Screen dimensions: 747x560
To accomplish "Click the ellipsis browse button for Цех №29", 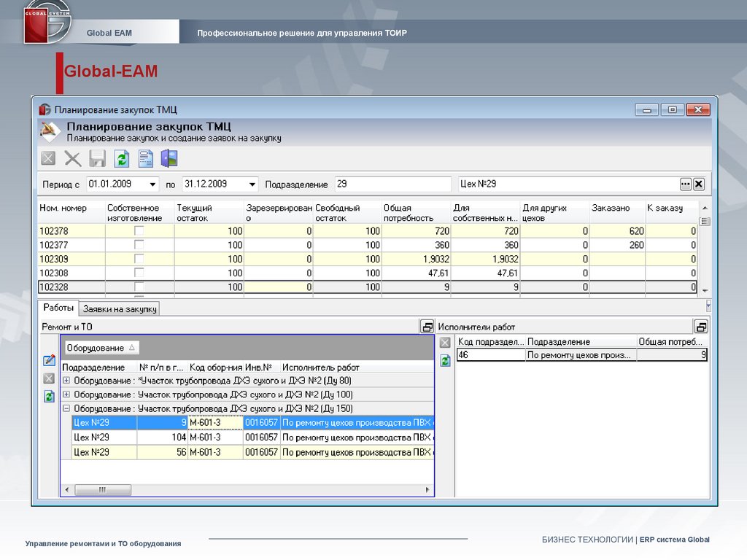I will coord(685,184).
